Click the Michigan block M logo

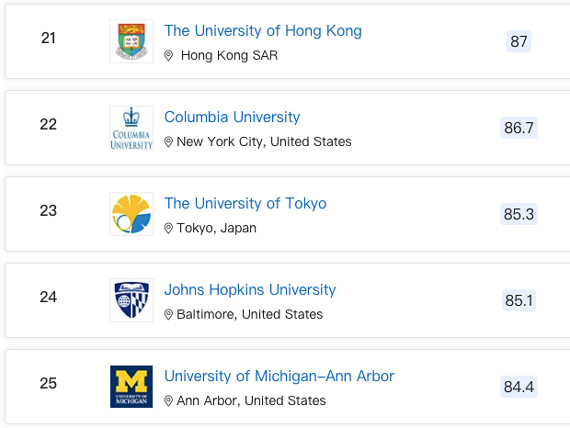tap(131, 387)
